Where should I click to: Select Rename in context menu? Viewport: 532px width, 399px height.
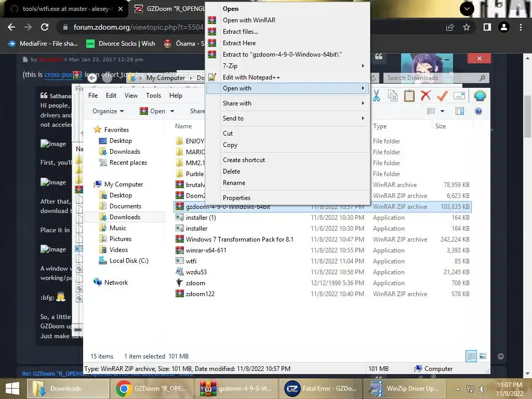point(287,182)
